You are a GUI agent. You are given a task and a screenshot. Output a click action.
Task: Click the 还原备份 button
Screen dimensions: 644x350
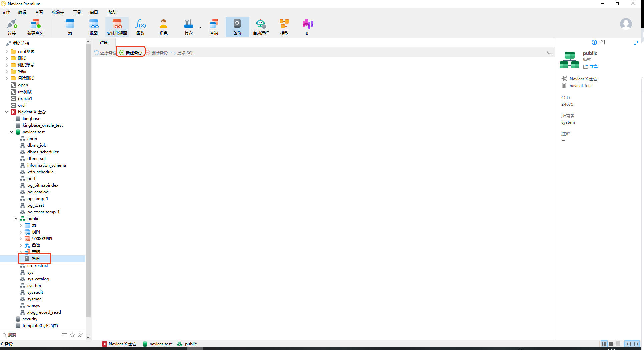tap(105, 53)
